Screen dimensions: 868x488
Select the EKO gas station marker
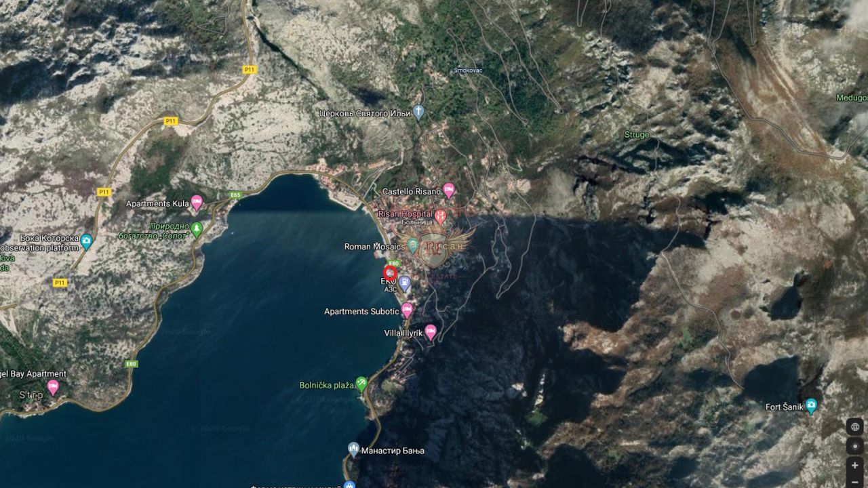click(405, 283)
